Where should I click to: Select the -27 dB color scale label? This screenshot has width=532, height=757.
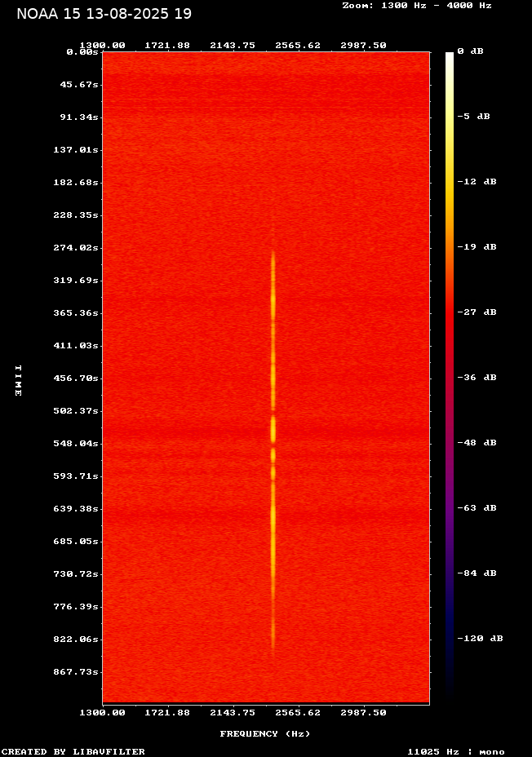(x=477, y=312)
